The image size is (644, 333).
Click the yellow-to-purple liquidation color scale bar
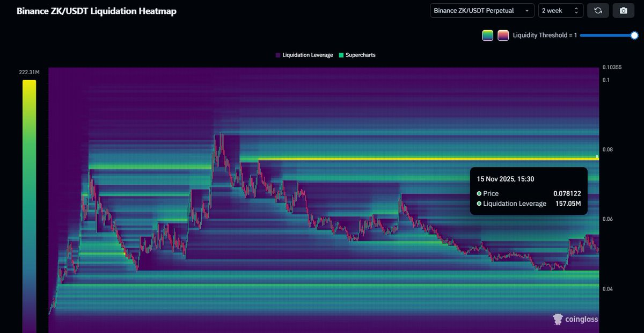click(29, 206)
